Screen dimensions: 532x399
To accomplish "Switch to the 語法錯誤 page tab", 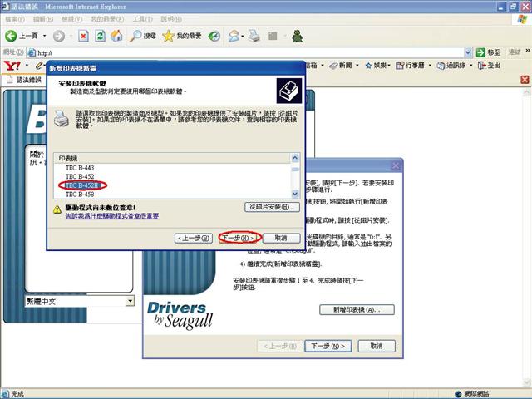I will [24, 80].
